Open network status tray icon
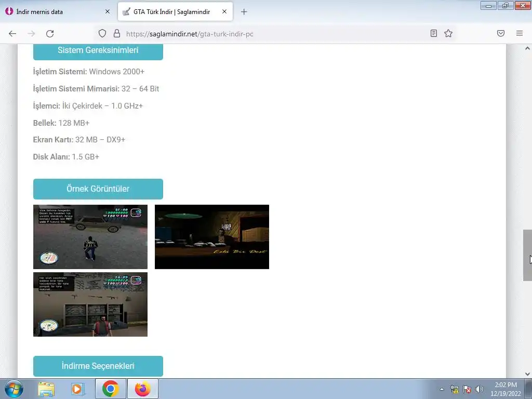The image size is (532, 399). coord(455,389)
